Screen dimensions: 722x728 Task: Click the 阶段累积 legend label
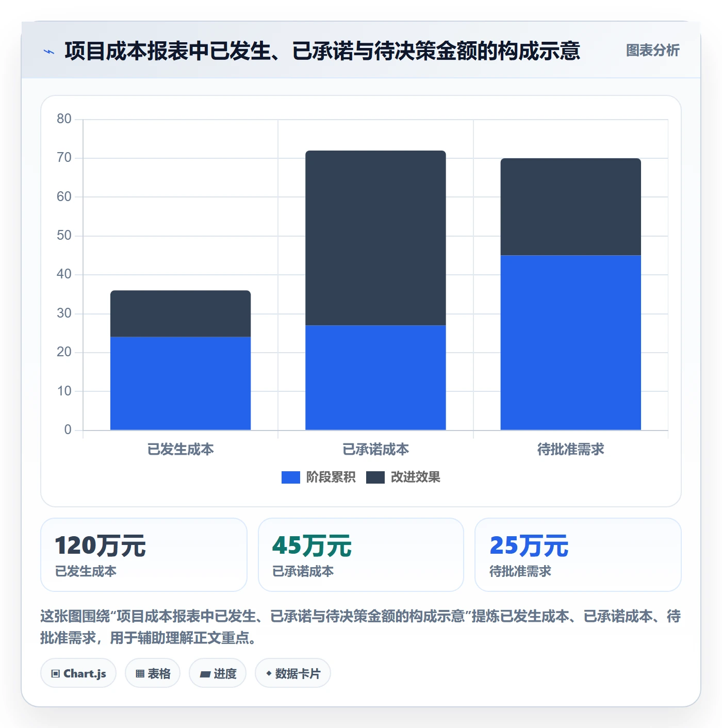tap(331, 477)
